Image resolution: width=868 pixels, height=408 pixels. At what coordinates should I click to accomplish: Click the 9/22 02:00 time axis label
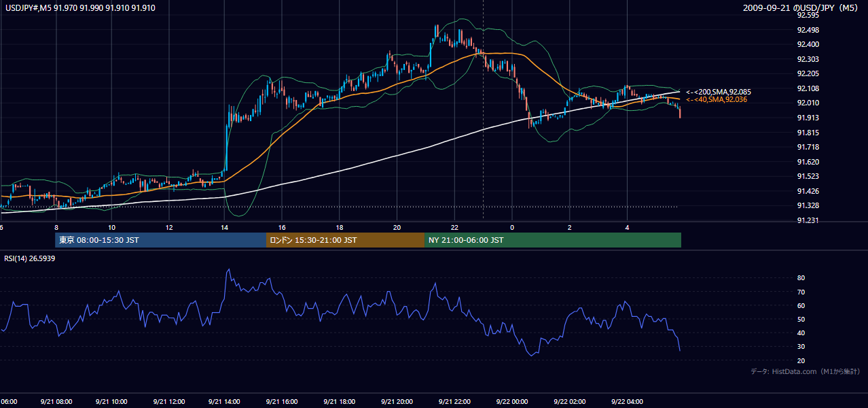click(569, 402)
